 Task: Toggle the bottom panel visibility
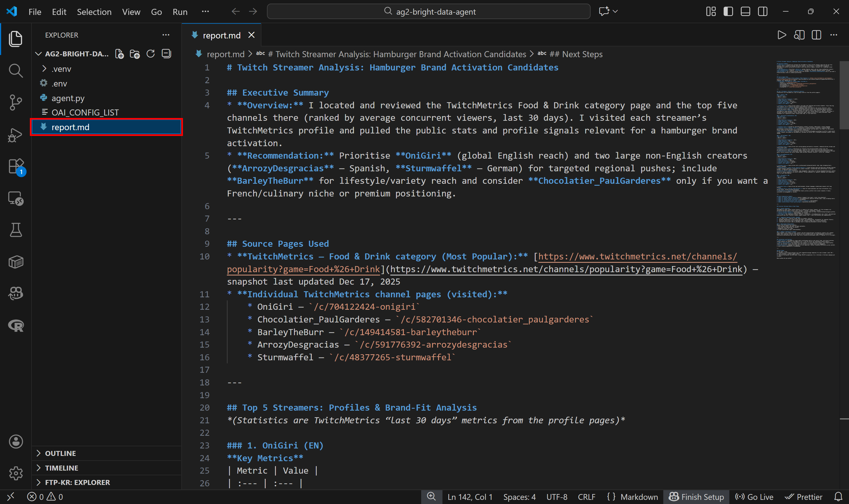click(745, 12)
